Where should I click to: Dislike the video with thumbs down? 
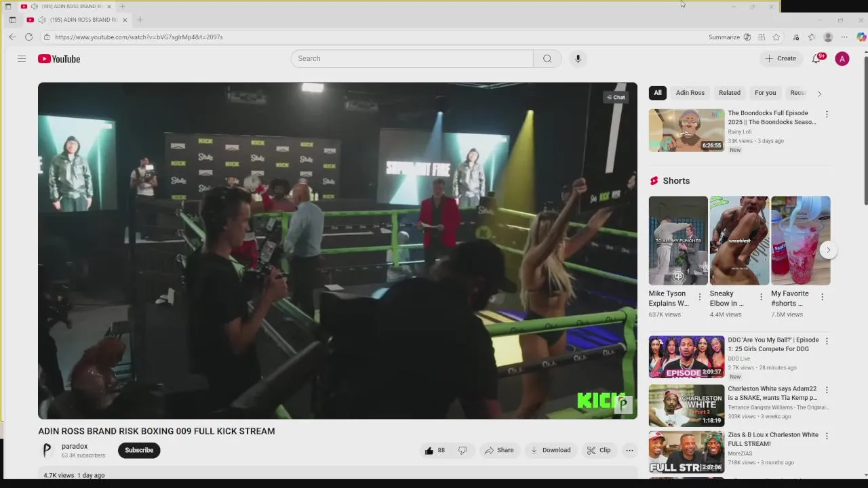[462, 450]
